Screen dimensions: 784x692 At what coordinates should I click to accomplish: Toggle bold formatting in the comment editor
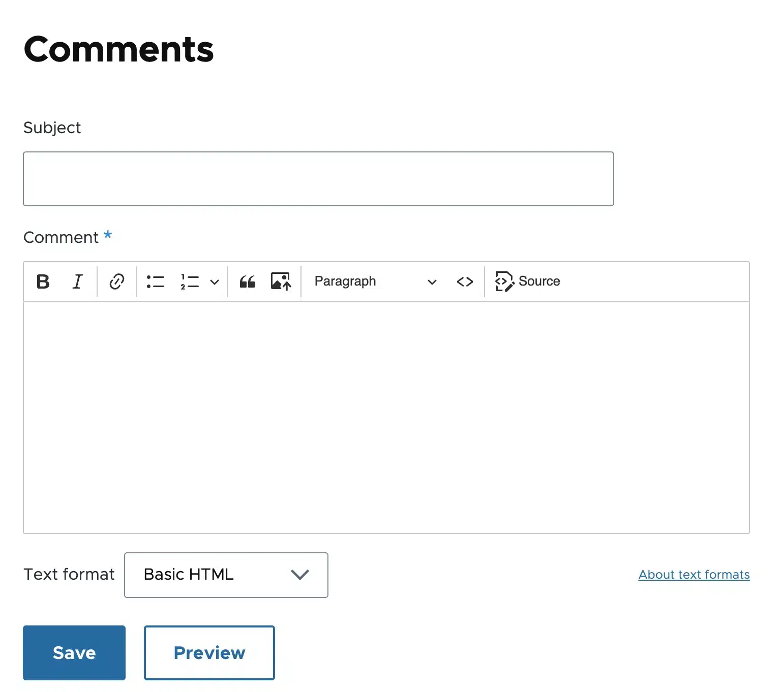[x=43, y=281]
